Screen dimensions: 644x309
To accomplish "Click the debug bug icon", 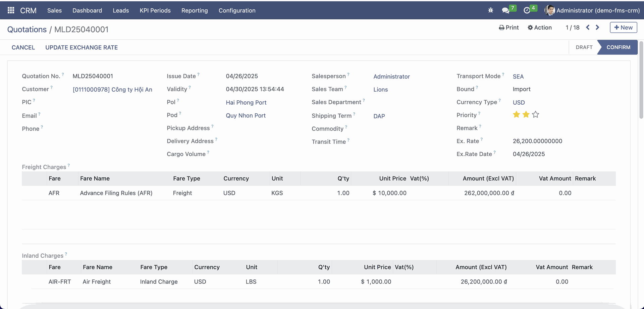I will point(490,10).
